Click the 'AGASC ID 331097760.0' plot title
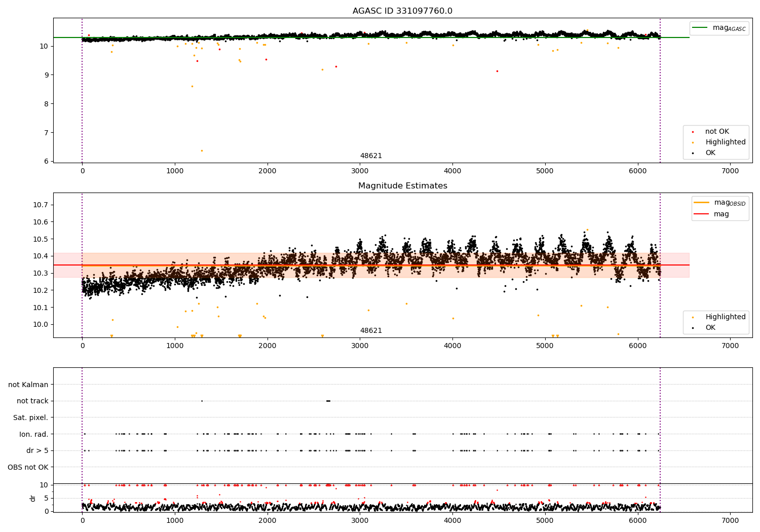 point(402,11)
